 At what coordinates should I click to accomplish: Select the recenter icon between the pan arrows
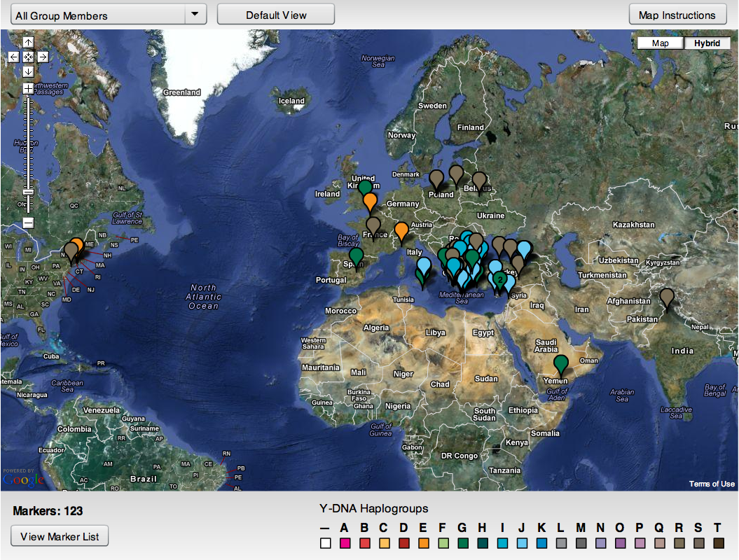pos(28,56)
